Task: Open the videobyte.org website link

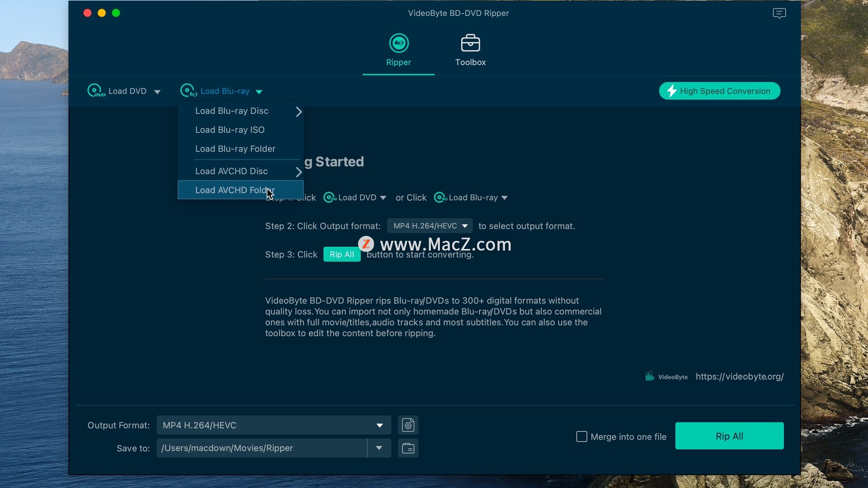Action: 739,377
